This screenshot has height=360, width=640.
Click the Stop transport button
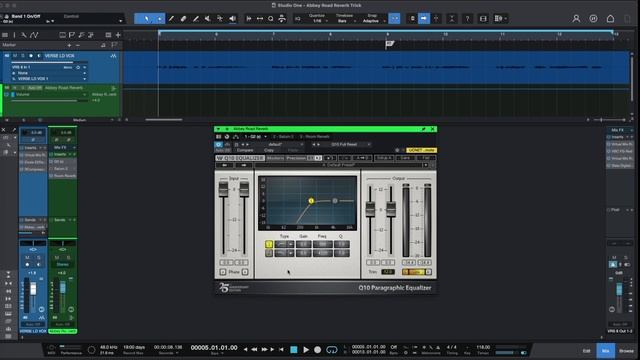point(293,350)
